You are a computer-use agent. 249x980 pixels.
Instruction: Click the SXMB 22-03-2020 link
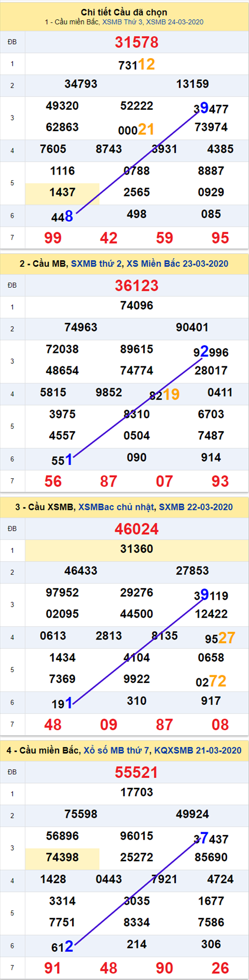196,507
